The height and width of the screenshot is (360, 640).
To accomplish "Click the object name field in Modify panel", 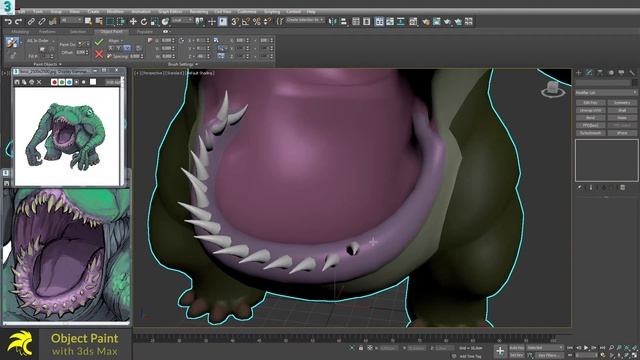I will [603, 83].
